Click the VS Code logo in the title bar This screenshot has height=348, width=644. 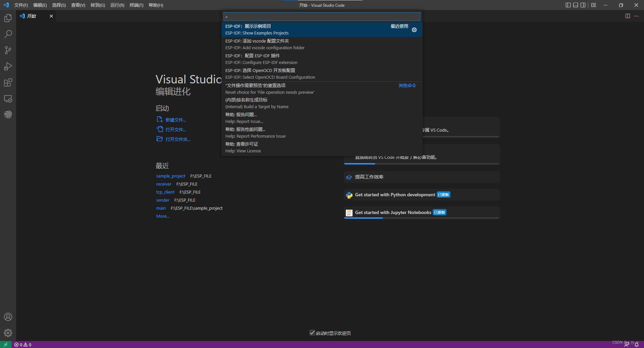click(x=6, y=5)
